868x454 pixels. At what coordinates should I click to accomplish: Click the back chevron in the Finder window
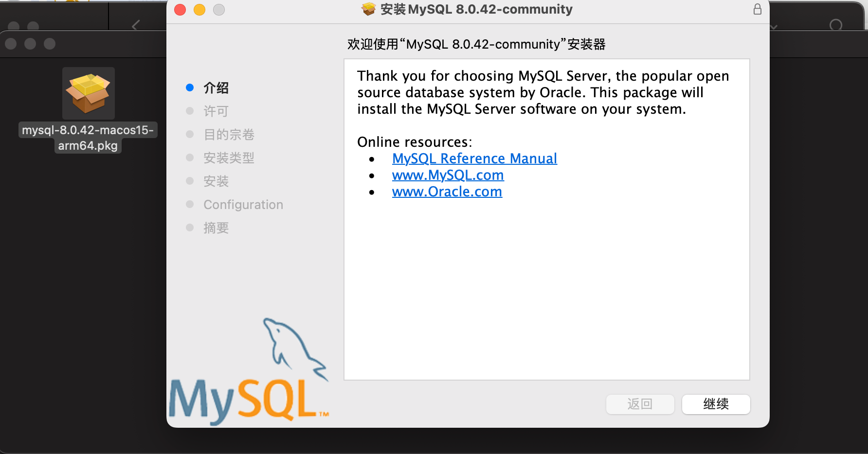(136, 25)
